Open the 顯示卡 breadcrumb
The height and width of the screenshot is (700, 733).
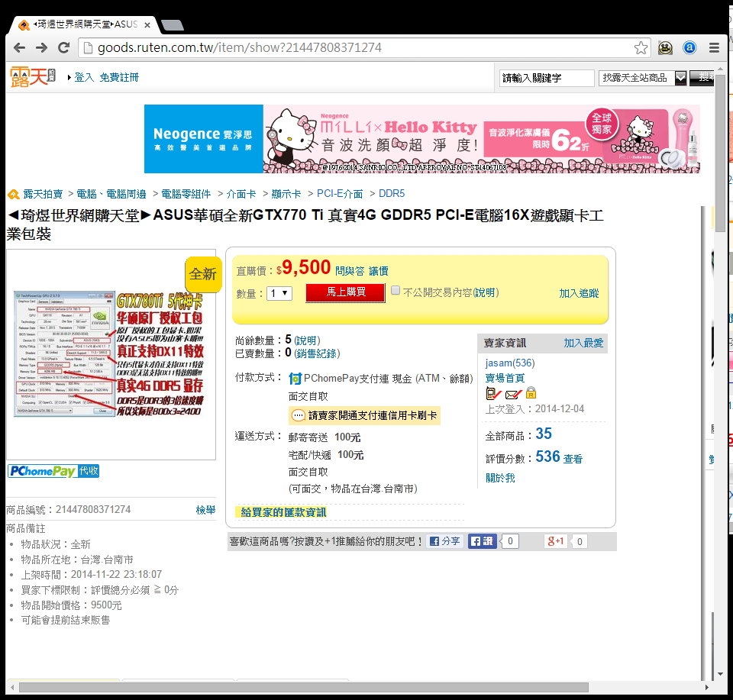point(286,194)
